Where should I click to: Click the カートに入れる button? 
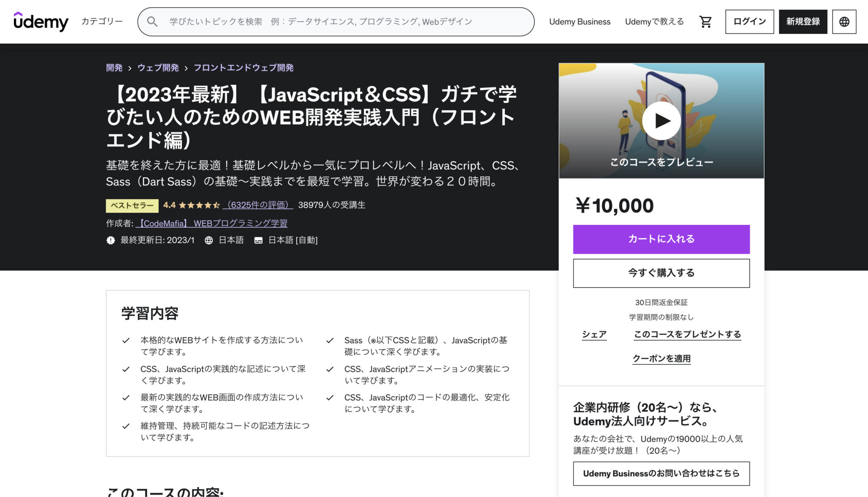pyautogui.click(x=661, y=239)
